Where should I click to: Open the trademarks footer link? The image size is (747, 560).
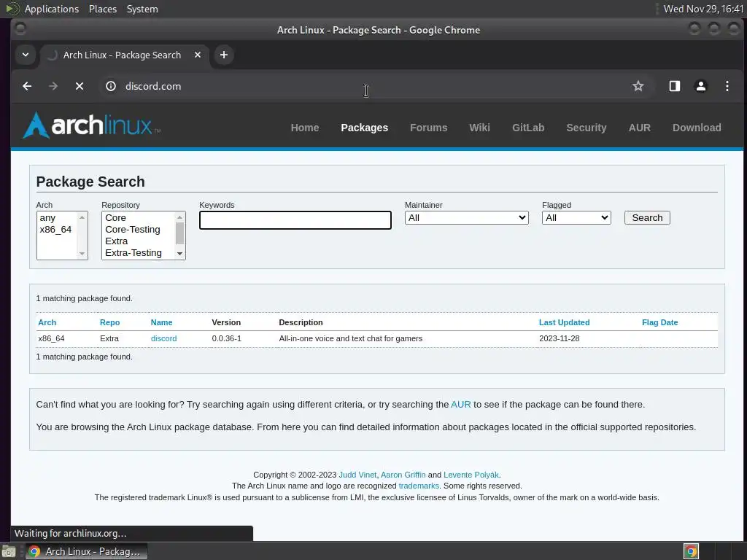419,486
